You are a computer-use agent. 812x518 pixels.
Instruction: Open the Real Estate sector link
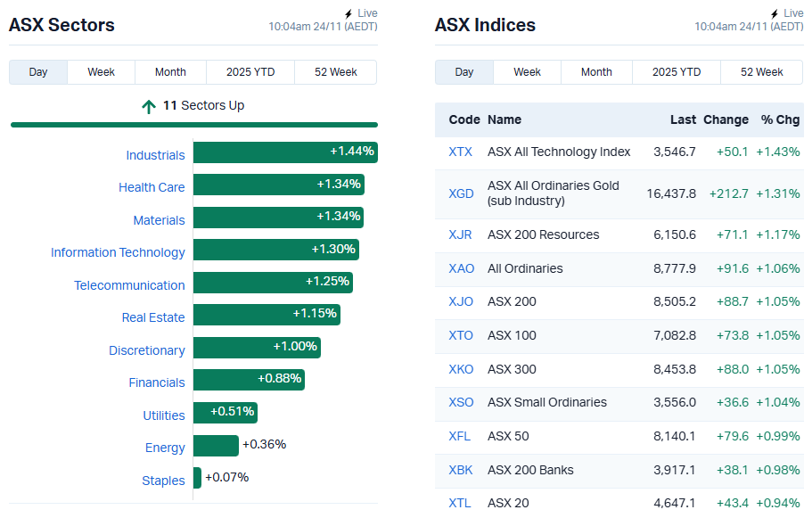[153, 317]
